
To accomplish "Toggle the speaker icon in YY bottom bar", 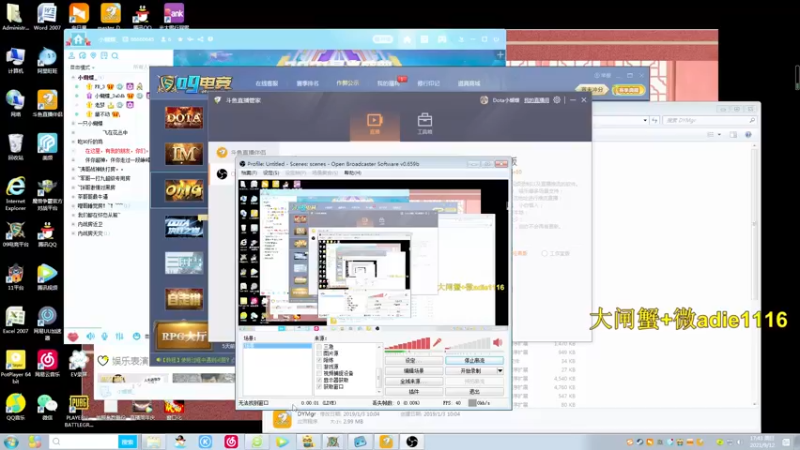I will [90, 336].
